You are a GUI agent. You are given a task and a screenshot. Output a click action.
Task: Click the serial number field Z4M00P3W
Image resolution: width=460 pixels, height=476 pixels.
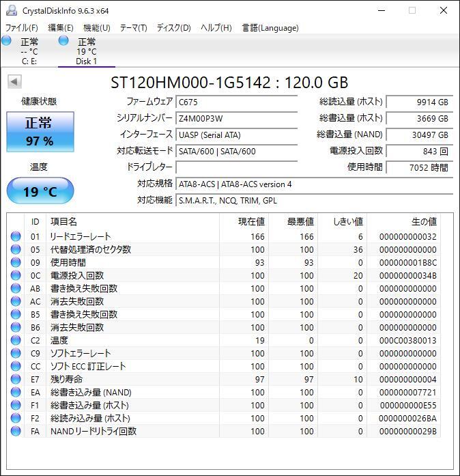236,118
